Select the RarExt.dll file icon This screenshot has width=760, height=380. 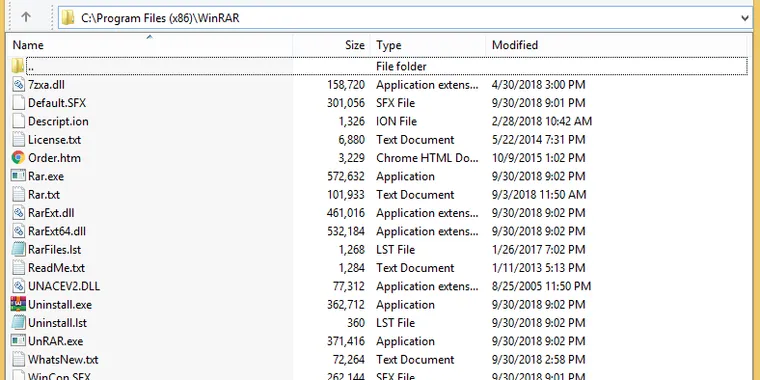tap(18, 213)
